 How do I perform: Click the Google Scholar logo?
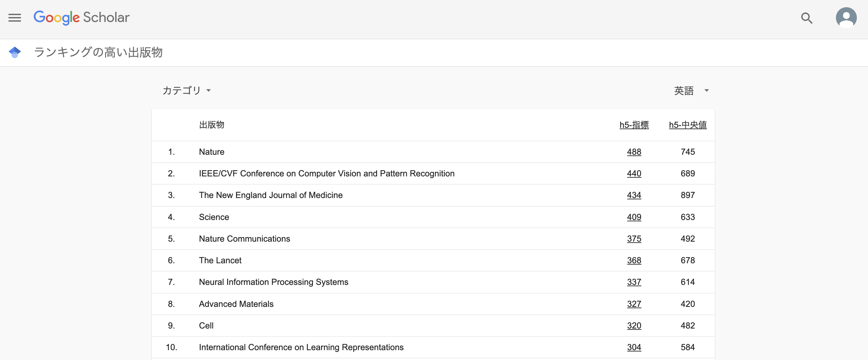(81, 18)
